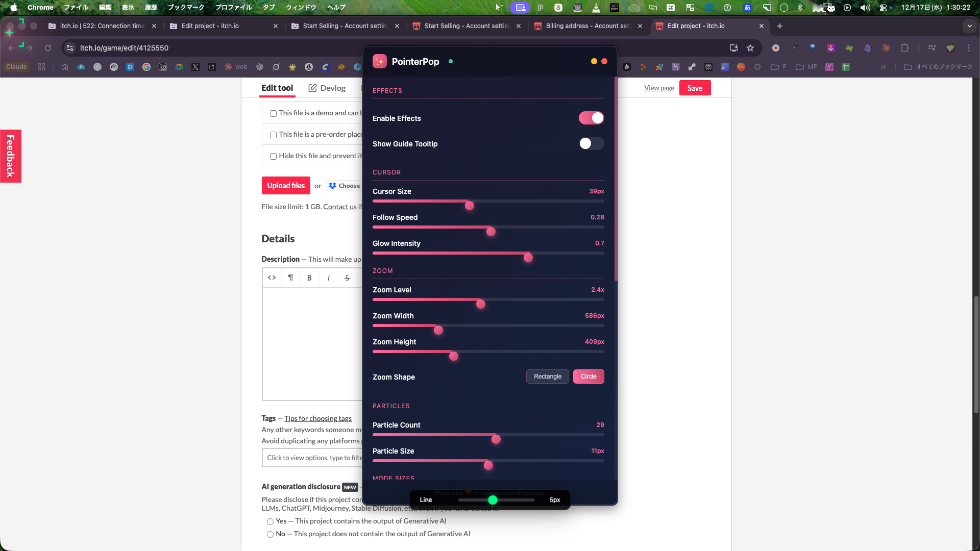Open the X (Twitter) bookmark icon
Screen dimensions: 980x551
click(195, 67)
